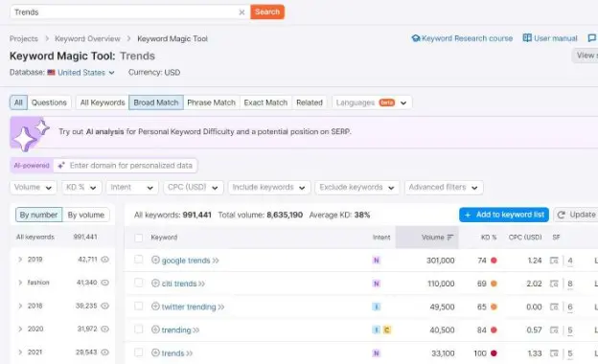598x364 pixels.
Task: Select the All tab
Action: tap(18, 102)
